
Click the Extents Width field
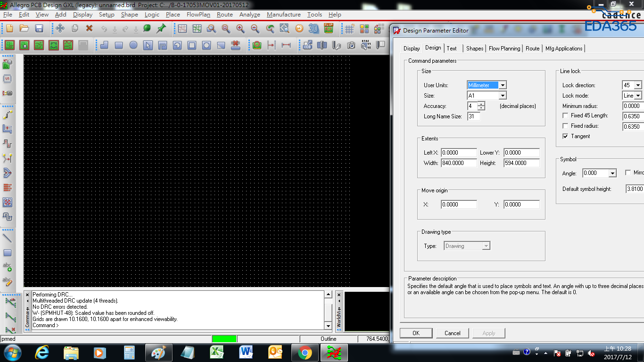[x=459, y=163]
